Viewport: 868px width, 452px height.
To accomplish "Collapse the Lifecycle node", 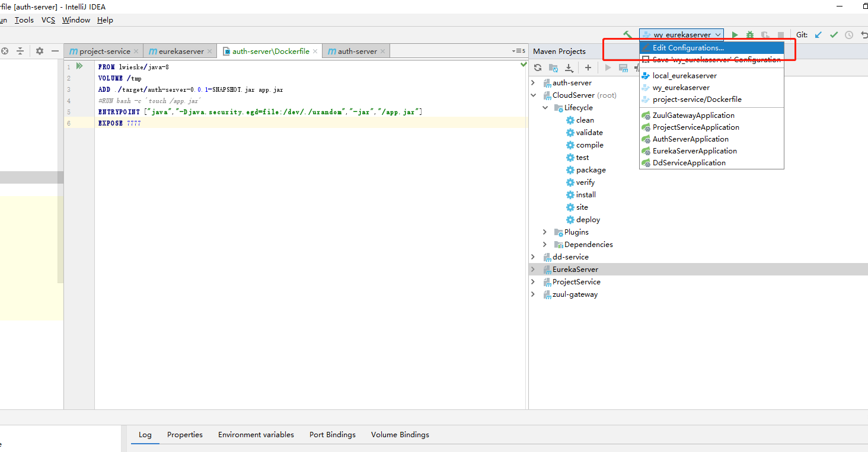I will pos(545,108).
